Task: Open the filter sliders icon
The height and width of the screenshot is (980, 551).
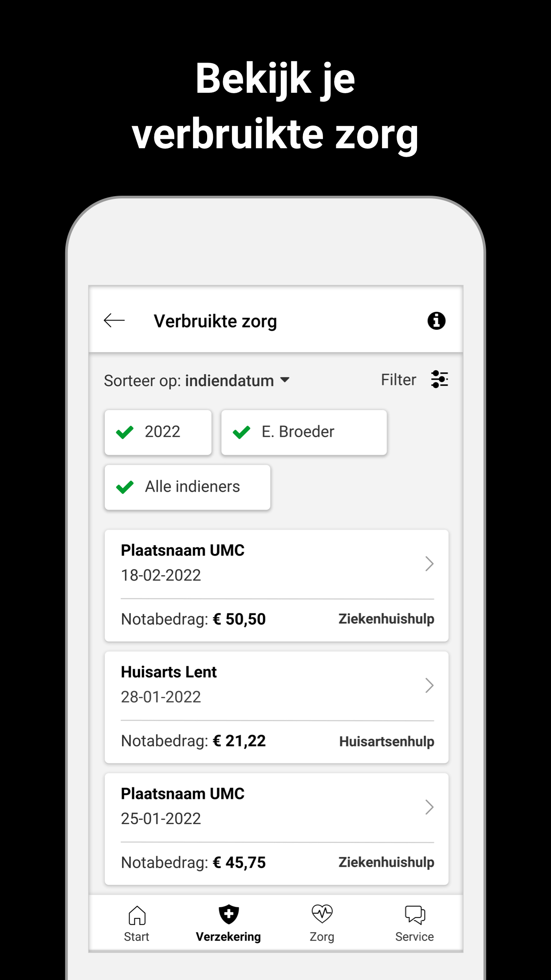Action: tap(439, 379)
